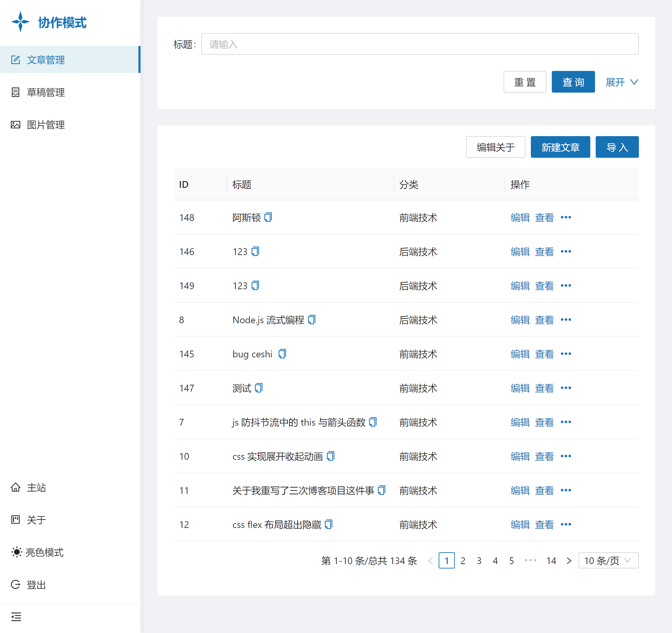The image size is (672, 633).
Task: Click the 重置 button
Action: tap(525, 82)
